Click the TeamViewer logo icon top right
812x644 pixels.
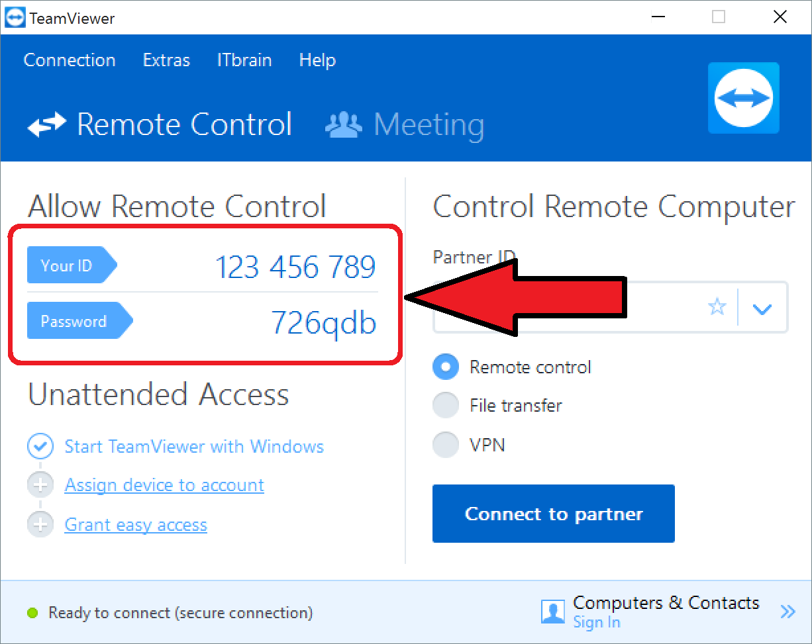[743, 97]
